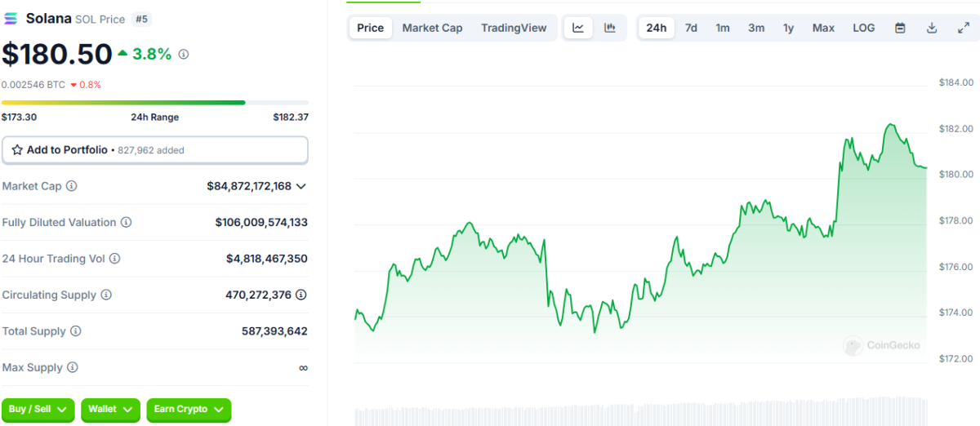
Task: Select the 1y time range
Action: (x=788, y=28)
